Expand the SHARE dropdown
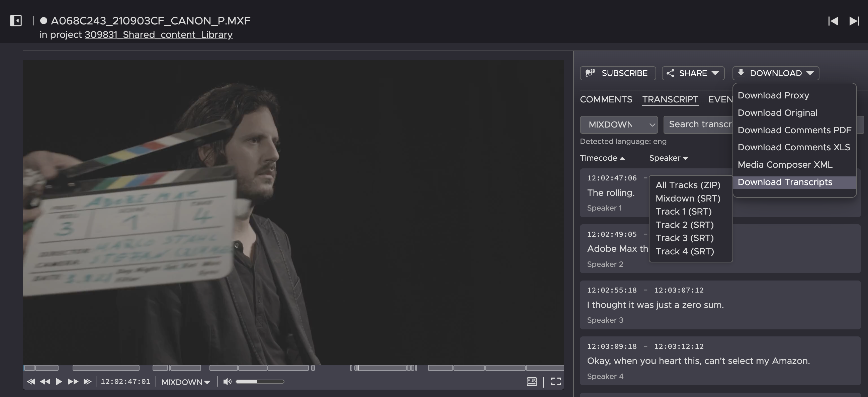Screen dimensions: 868x397 693,73
